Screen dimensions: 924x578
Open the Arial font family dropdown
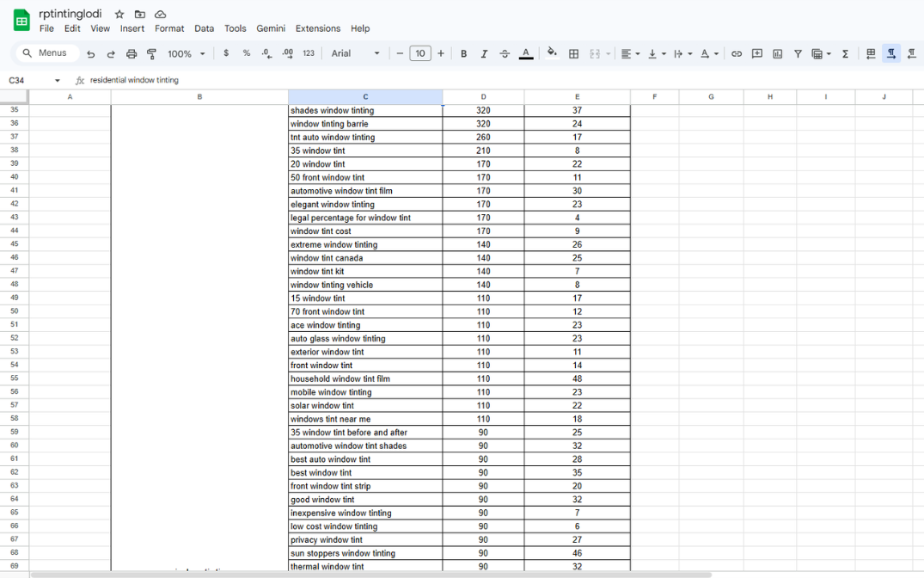pyautogui.click(x=355, y=53)
